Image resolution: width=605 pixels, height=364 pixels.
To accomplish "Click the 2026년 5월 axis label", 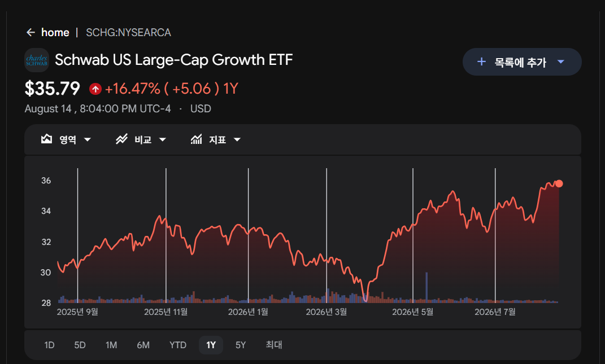I will (x=412, y=312).
